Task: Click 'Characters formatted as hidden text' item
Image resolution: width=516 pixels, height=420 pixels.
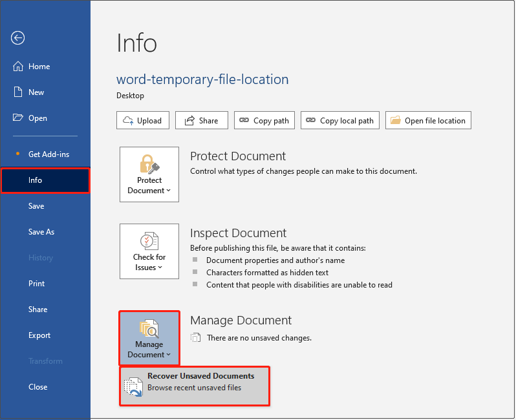Action: click(x=267, y=273)
